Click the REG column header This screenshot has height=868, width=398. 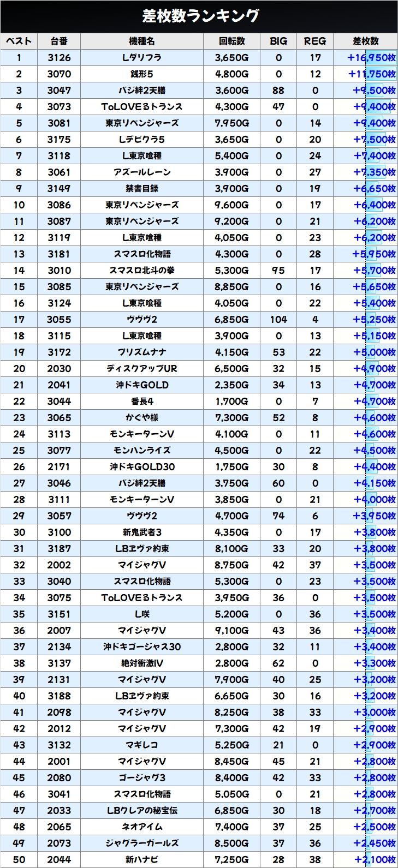(x=315, y=41)
